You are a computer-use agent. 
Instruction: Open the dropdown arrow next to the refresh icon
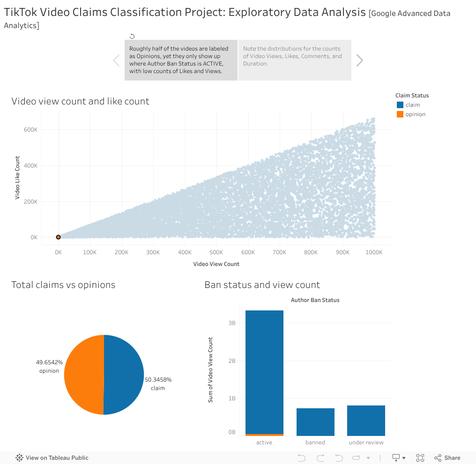368,457
